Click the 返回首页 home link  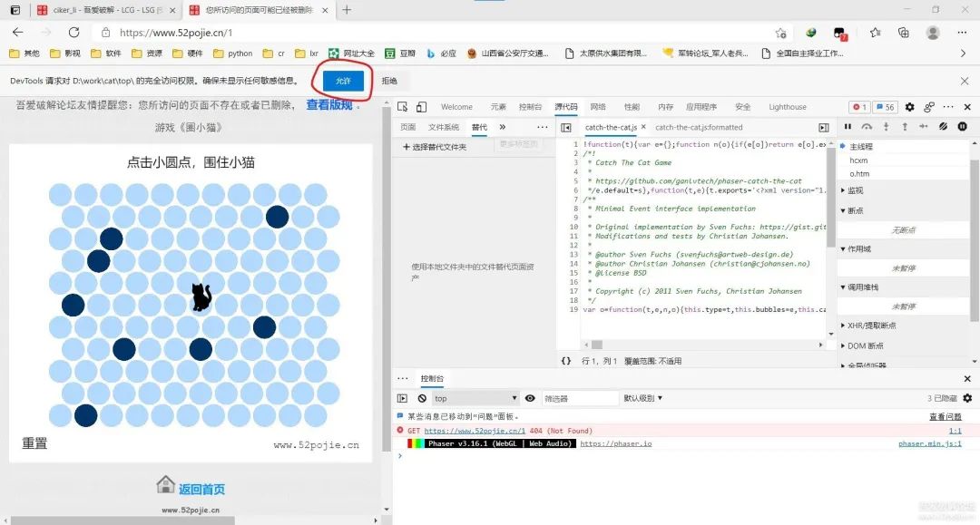coord(201,489)
